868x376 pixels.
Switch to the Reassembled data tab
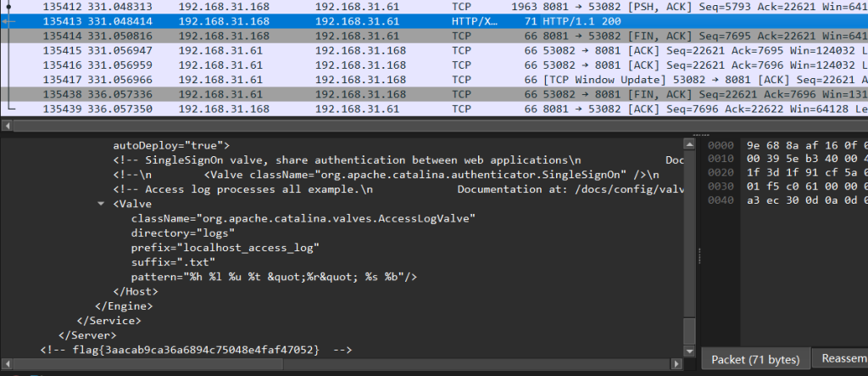pyautogui.click(x=841, y=358)
